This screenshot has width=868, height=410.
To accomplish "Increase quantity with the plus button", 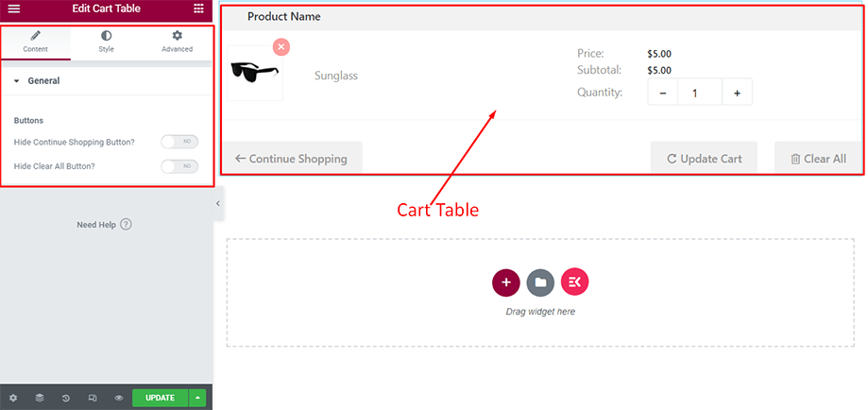I will (x=737, y=93).
